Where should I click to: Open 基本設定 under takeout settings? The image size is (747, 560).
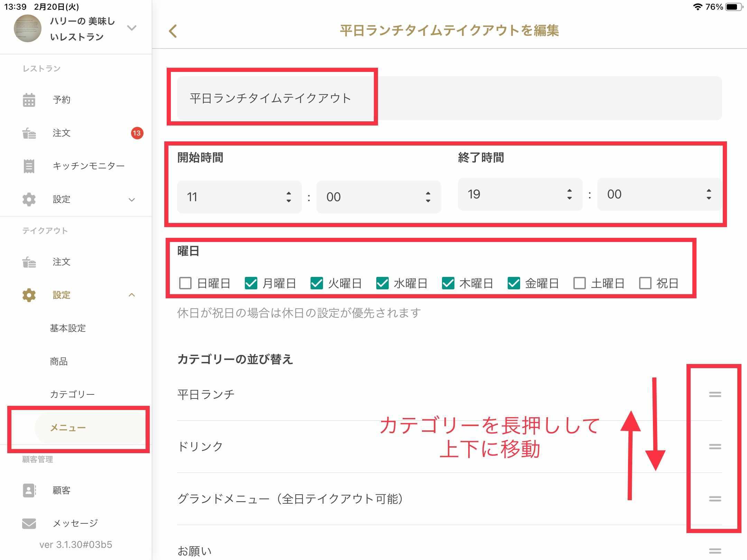pyautogui.click(x=68, y=328)
